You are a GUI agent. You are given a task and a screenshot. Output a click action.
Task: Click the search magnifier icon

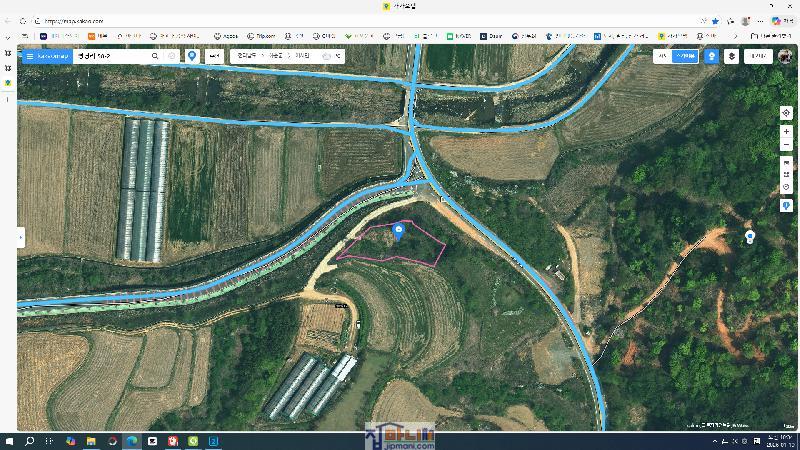pos(155,57)
